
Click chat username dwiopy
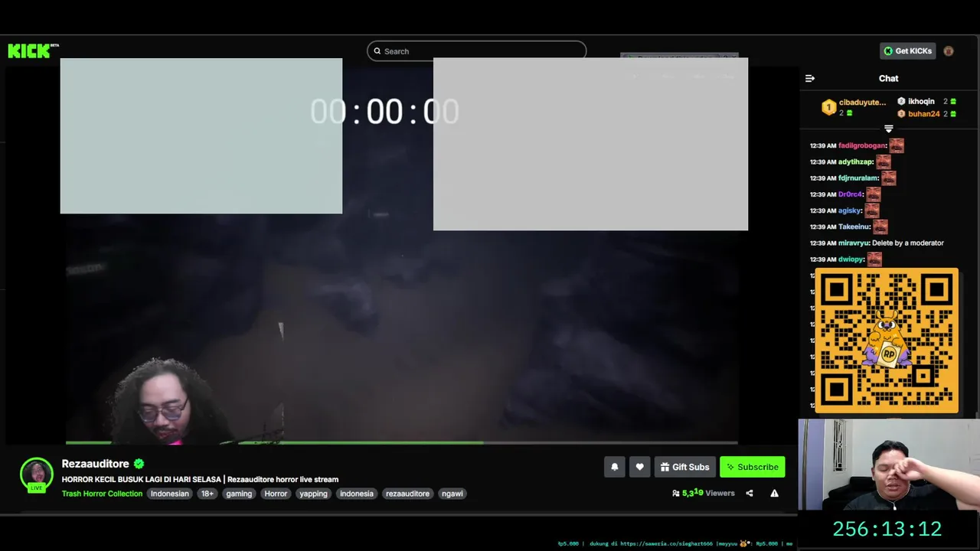851,259
